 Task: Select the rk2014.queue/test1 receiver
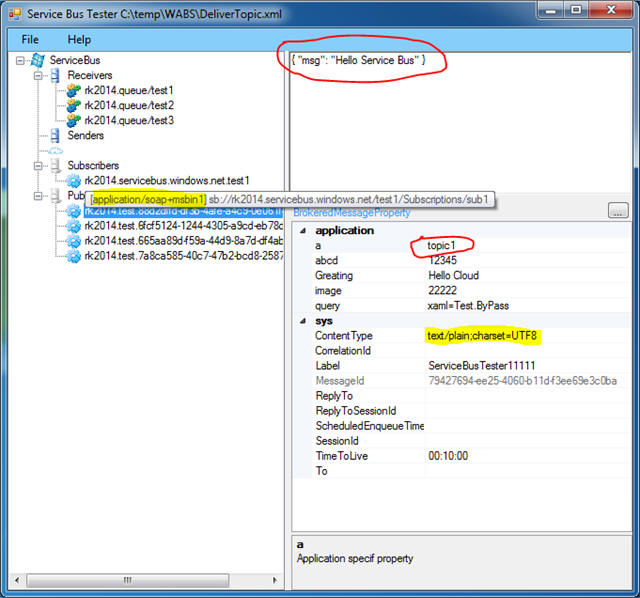129,90
